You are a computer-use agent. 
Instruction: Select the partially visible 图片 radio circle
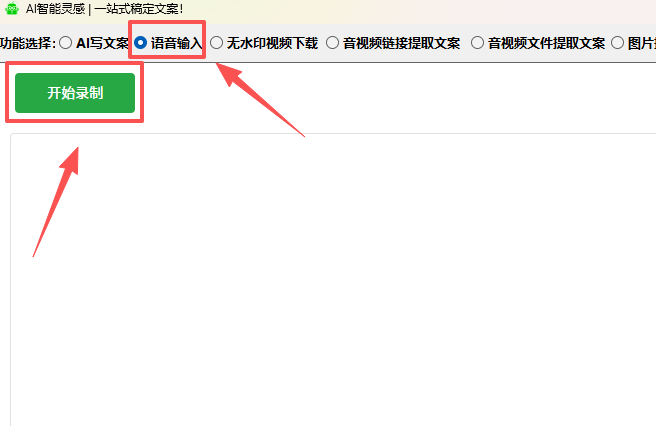(618, 43)
